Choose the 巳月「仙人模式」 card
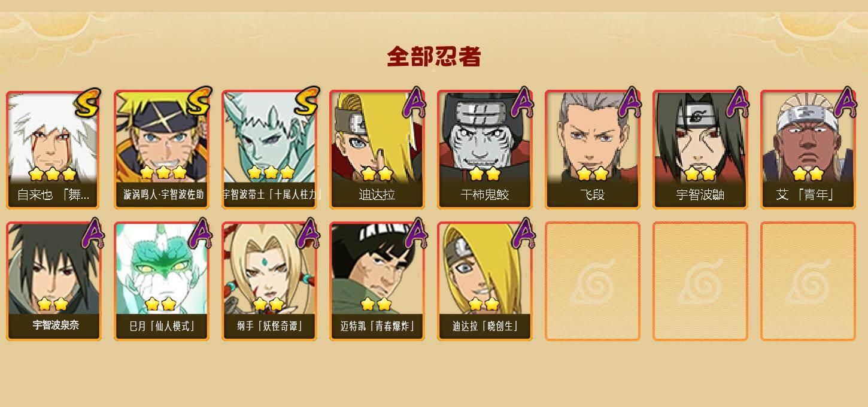Viewport: 868px width, 407px height. pos(162,281)
